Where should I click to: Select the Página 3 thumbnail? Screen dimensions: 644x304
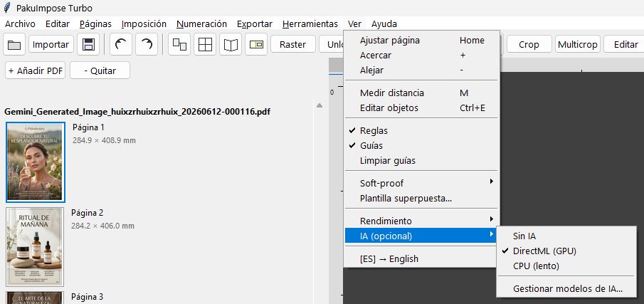tap(35, 298)
